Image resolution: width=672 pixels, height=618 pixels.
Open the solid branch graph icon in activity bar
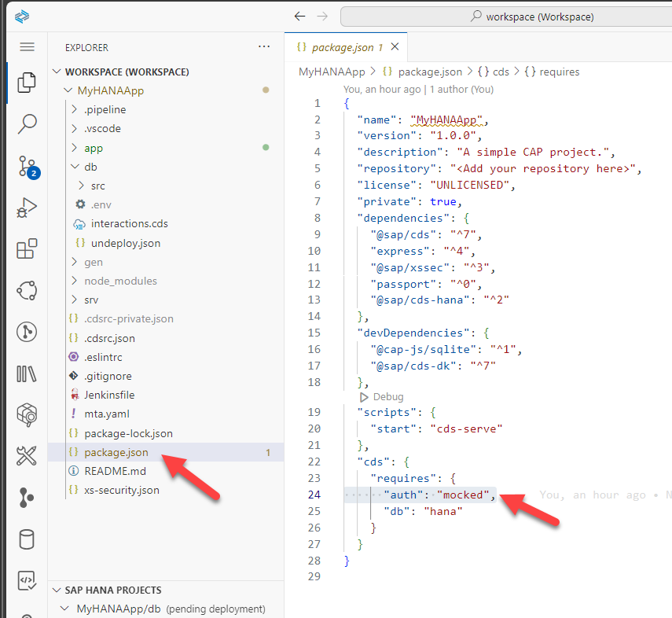click(x=27, y=498)
